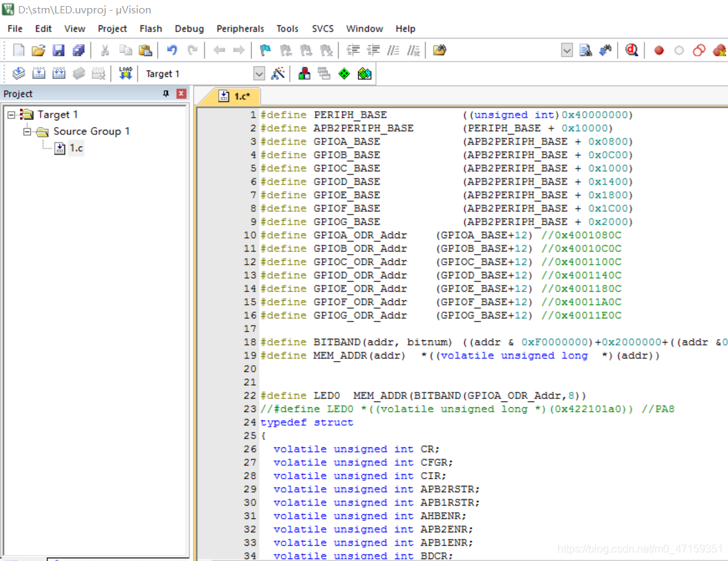Open the SVCS menu
Viewport: 728px width, 561px height.
pos(323,29)
